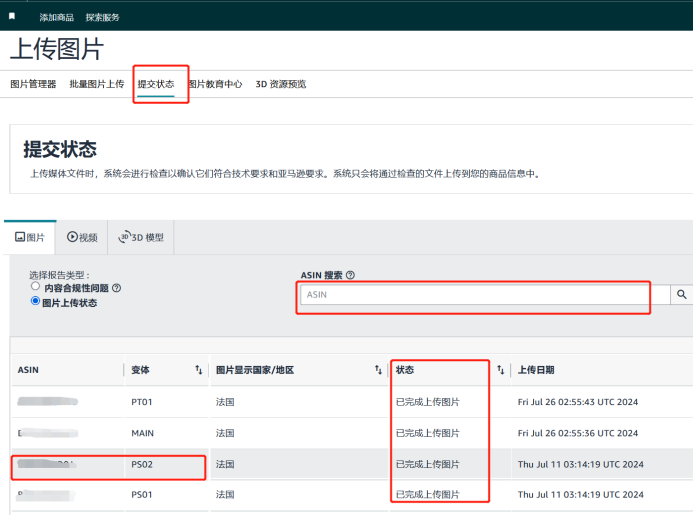Sort by 变体 column arrows

click(199, 370)
